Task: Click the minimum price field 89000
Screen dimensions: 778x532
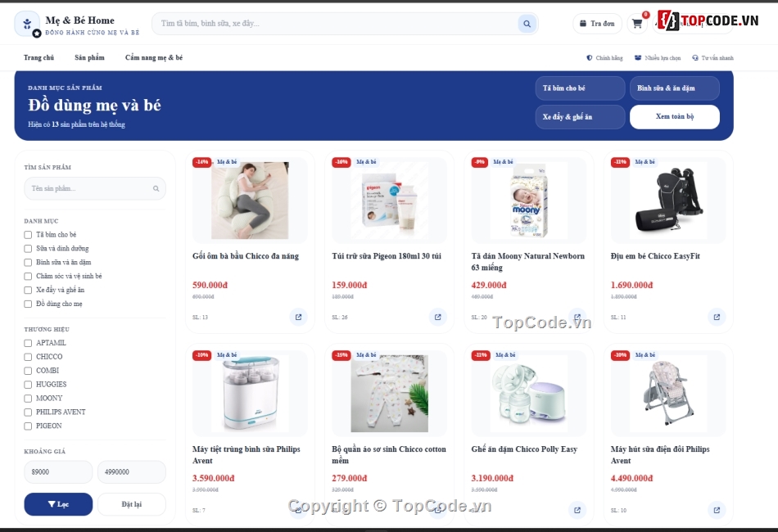Action: tap(58, 472)
